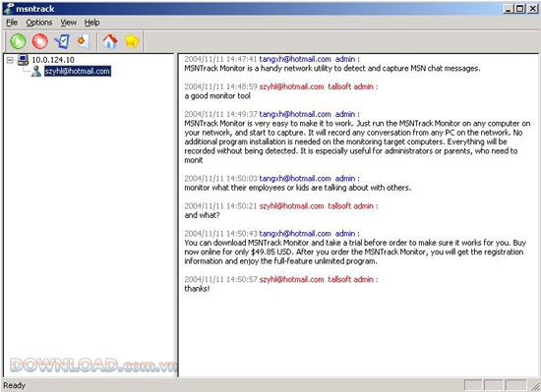The width and height of the screenshot is (541, 392).
Task: Open the View menu
Action: pyautogui.click(x=68, y=23)
